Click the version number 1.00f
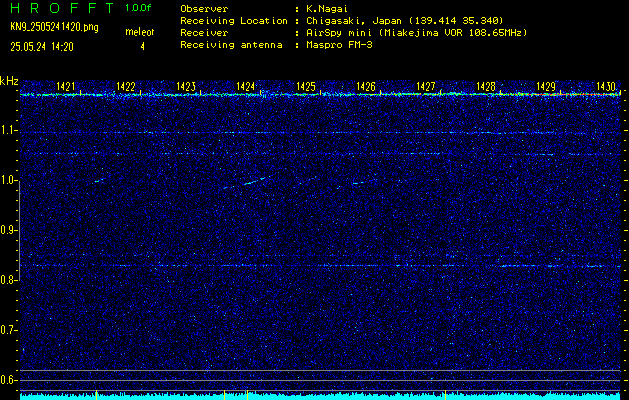The image size is (629, 400). 138,8
